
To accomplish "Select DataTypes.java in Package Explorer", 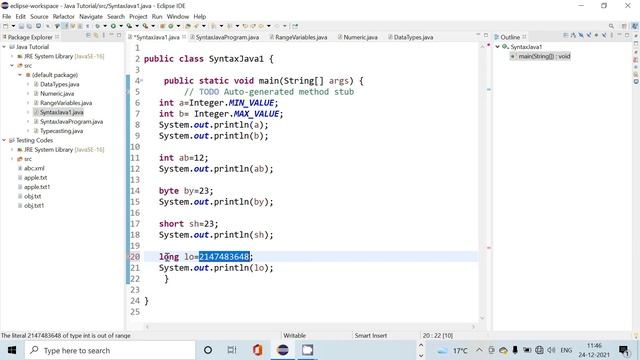I will (x=60, y=84).
